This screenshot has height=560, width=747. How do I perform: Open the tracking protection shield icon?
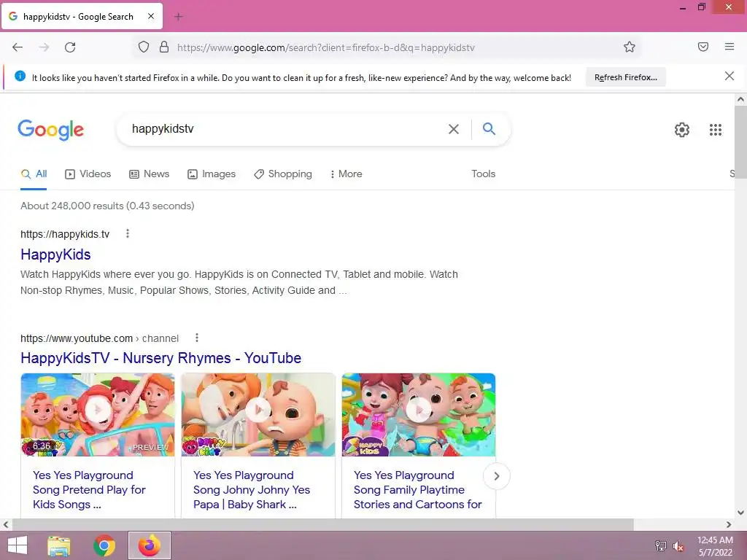point(144,47)
